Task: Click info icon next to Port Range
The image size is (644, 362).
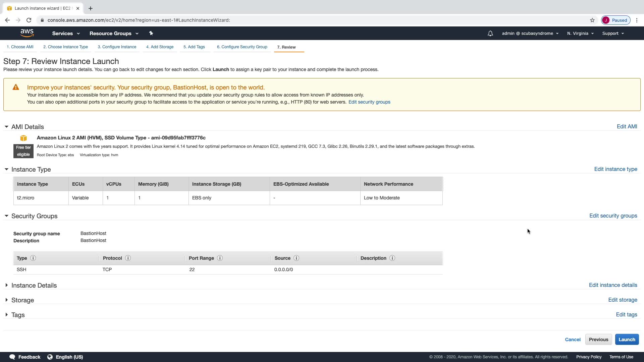Action: 220,258
